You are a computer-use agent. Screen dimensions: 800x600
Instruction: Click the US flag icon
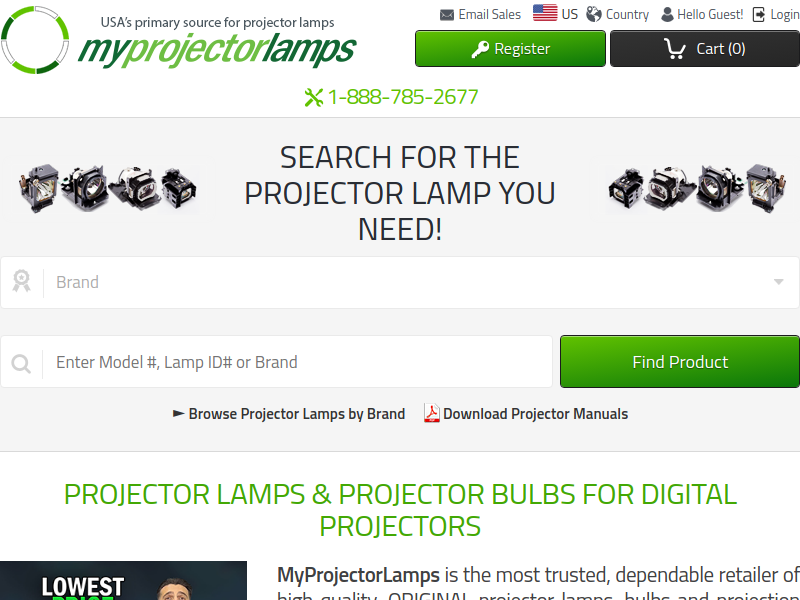coord(545,13)
